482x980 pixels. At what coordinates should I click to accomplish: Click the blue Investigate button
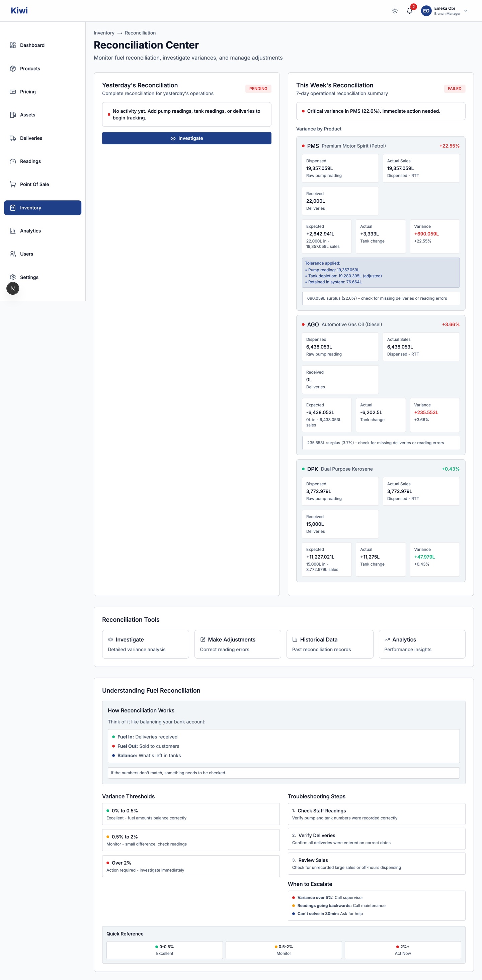tap(186, 138)
